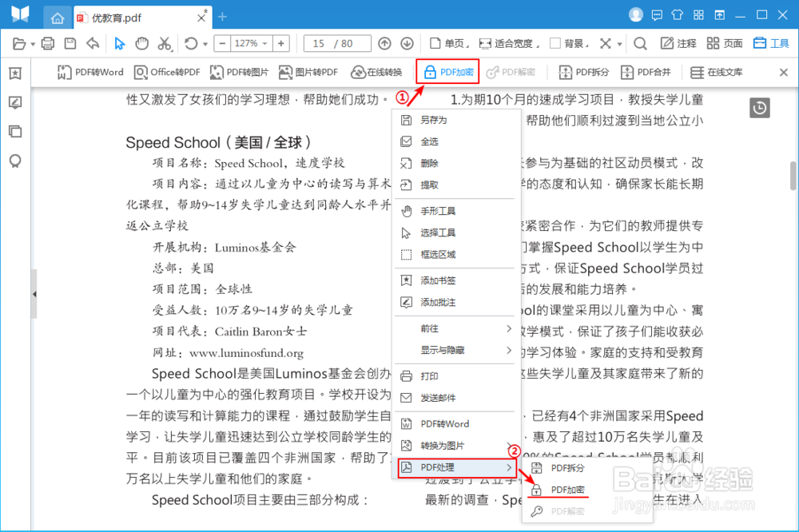The image size is (799, 532).
Task: Click PDF转图片 toolbar button
Action: click(x=239, y=73)
